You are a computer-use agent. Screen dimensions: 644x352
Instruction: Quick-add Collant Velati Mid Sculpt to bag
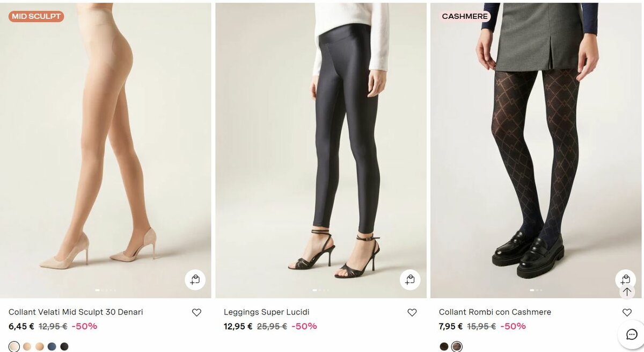(195, 279)
